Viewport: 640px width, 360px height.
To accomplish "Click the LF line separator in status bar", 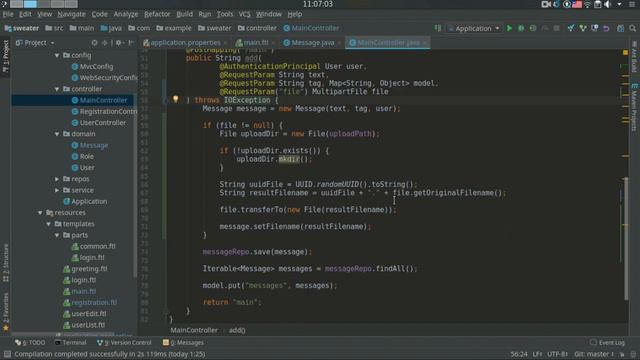I will (x=537, y=354).
